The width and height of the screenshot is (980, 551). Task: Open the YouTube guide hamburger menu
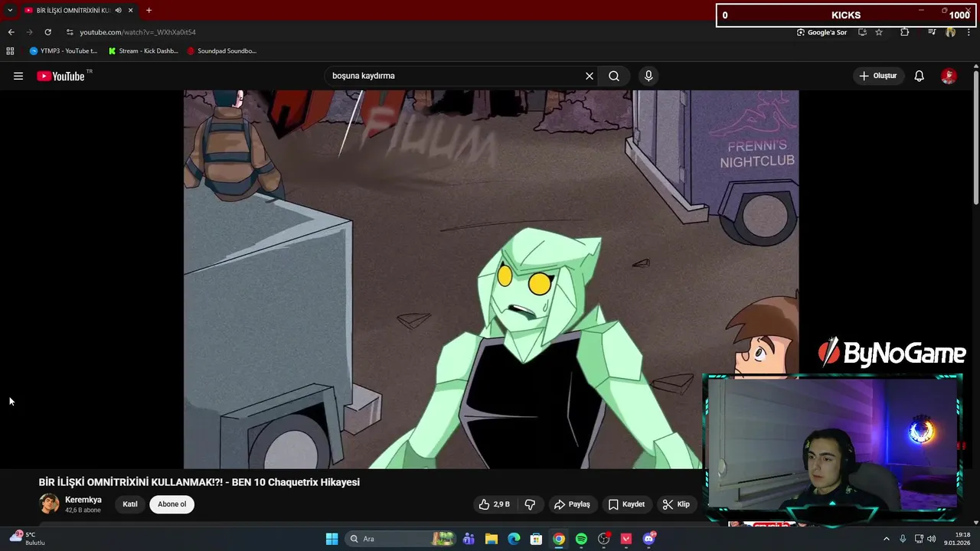click(x=18, y=76)
